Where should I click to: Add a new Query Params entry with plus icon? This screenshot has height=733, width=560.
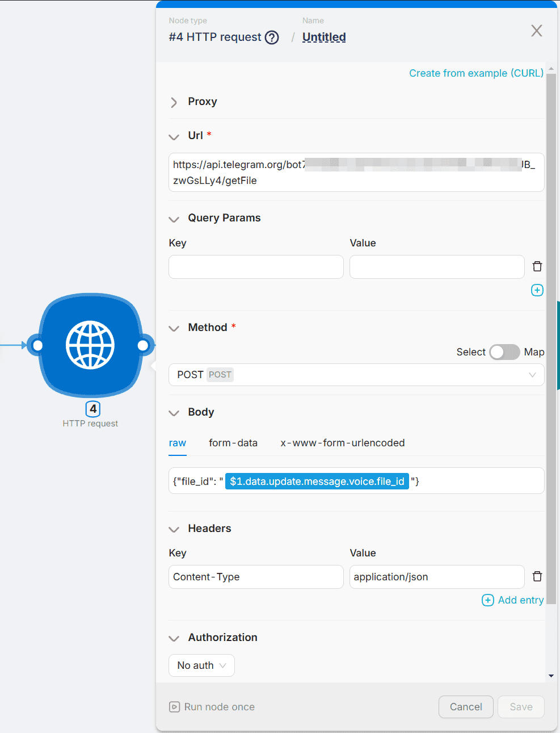pyautogui.click(x=537, y=290)
